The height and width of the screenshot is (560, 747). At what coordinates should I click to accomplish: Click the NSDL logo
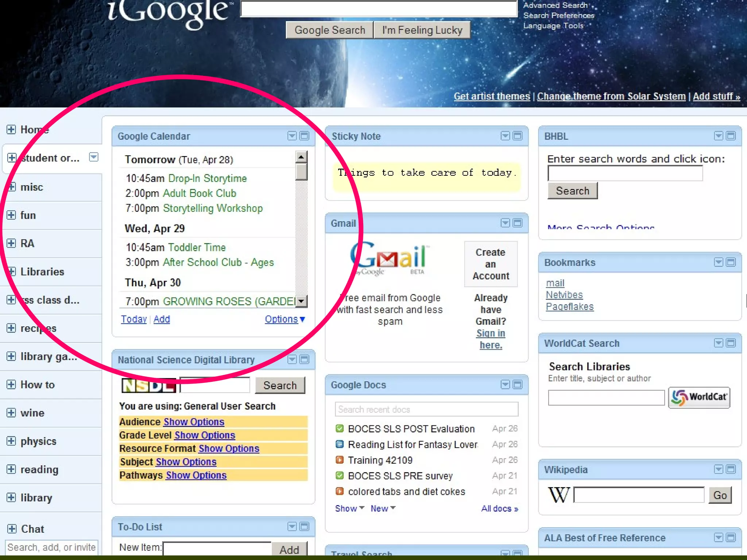(149, 385)
